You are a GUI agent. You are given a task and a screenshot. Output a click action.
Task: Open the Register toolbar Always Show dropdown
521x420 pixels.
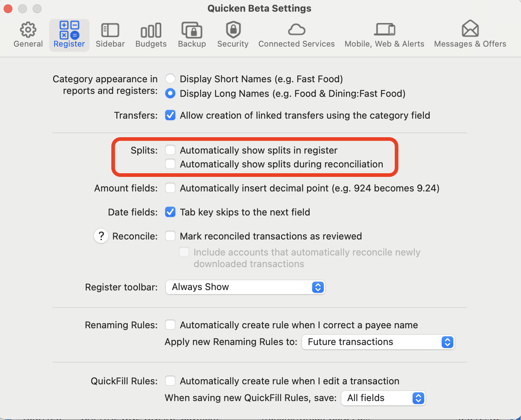point(245,287)
